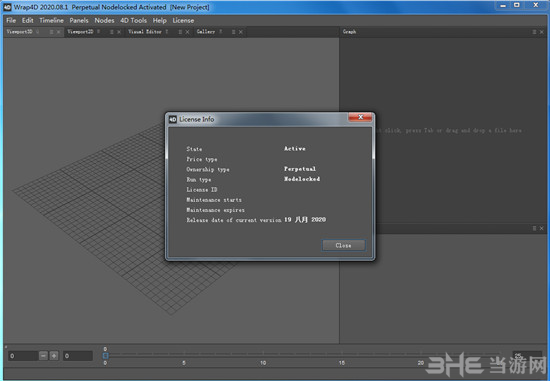This screenshot has height=381, width=550.
Task: Jump to frame 20 on the timeline ruler
Action: pos(421,363)
